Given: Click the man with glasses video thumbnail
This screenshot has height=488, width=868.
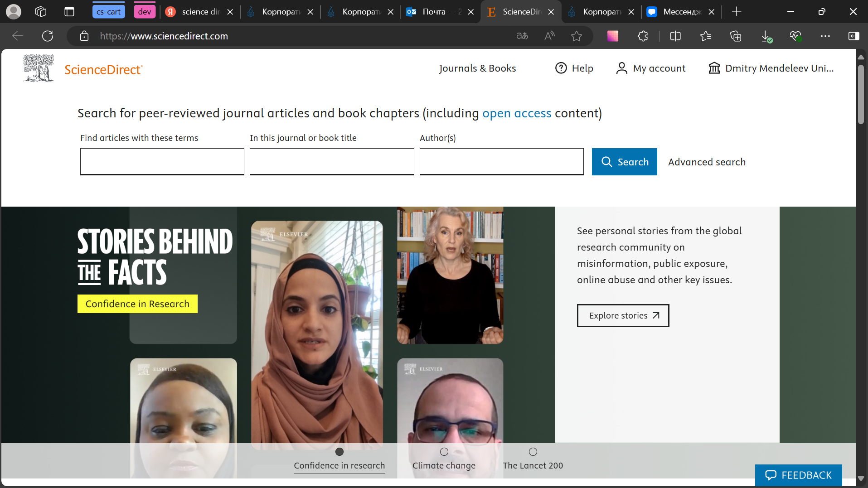Looking at the screenshot, I should click(x=450, y=418).
